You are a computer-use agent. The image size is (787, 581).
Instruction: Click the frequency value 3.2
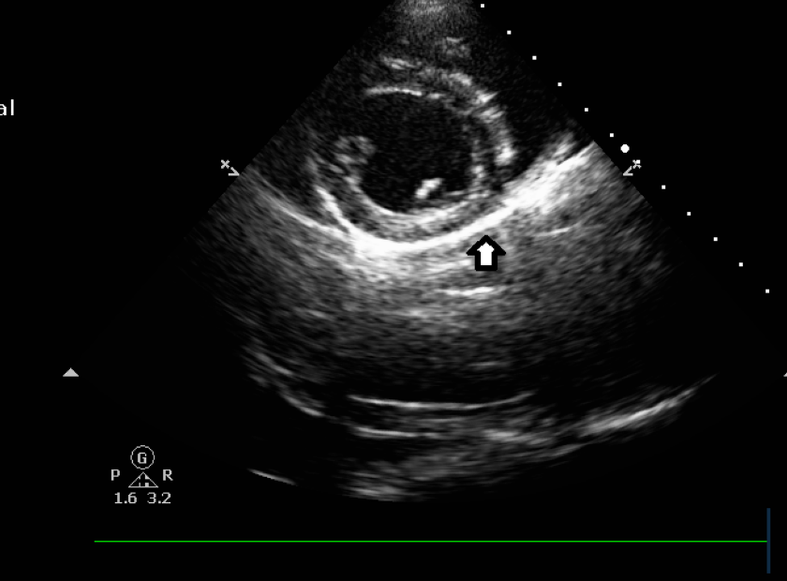[x=159, y=498]
